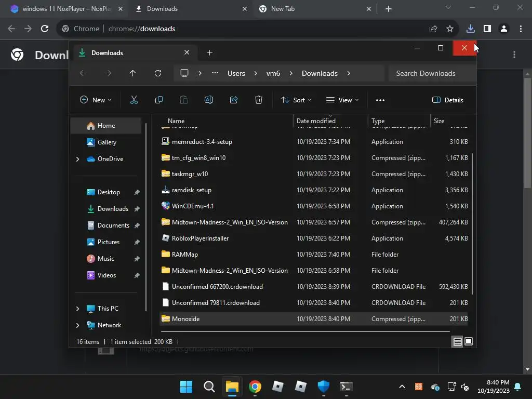Open the address bar ellipsis for hidden path

[x=215, y=73]
